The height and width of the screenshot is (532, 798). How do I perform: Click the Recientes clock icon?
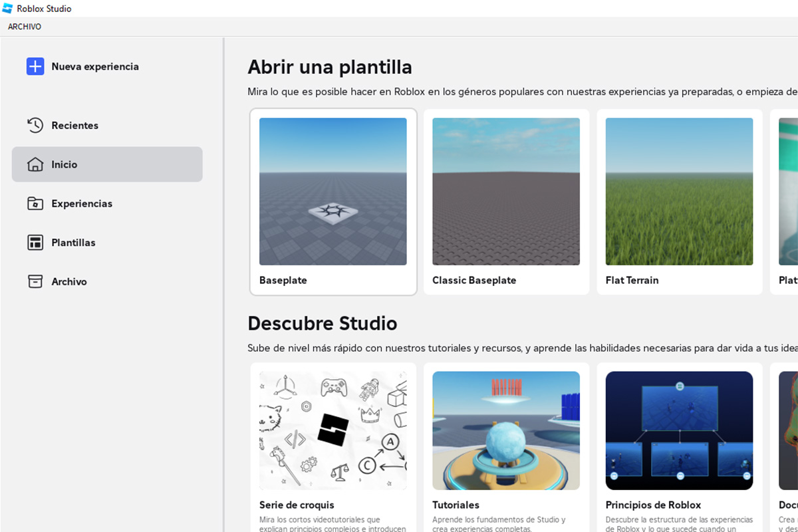coord(35,125)
